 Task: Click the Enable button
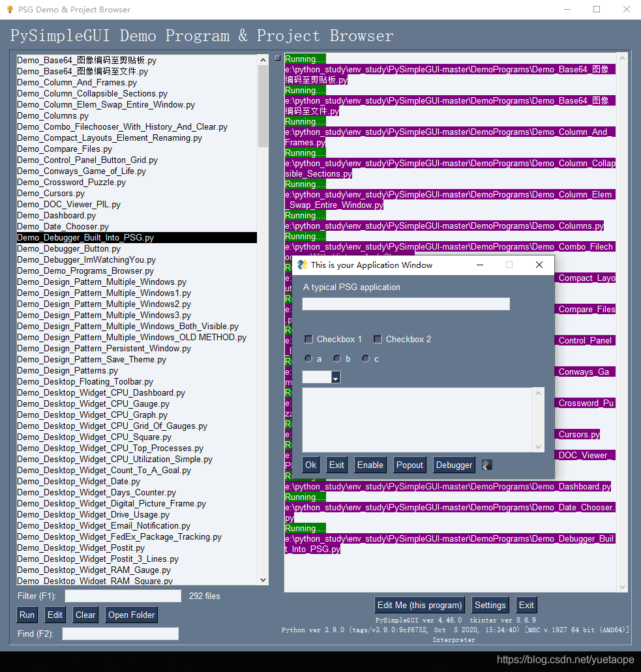(370, 465)
